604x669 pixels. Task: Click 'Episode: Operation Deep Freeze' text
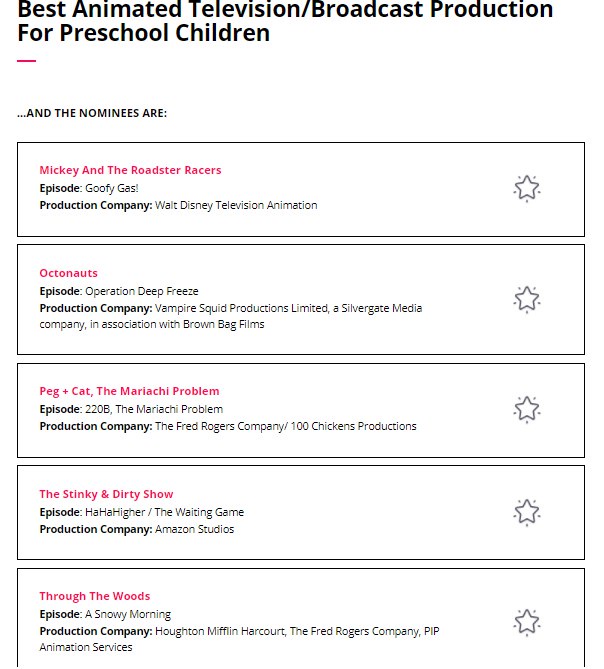[119, 291]
